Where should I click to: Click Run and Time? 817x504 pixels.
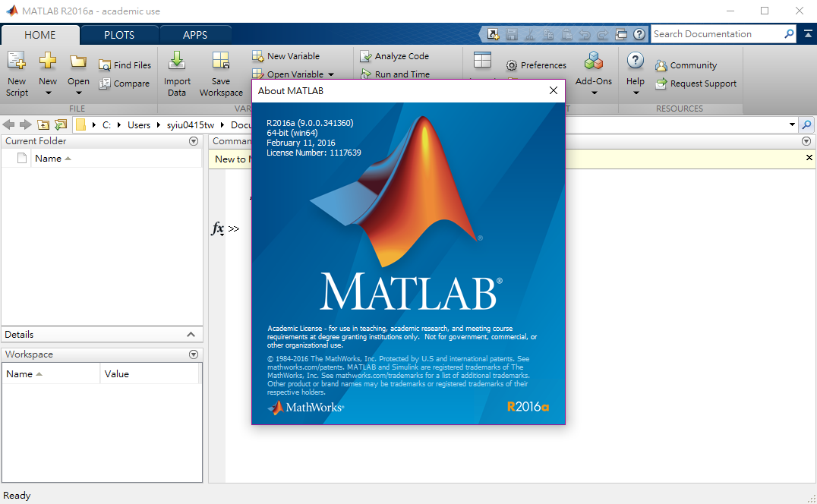tap(395, 74)
